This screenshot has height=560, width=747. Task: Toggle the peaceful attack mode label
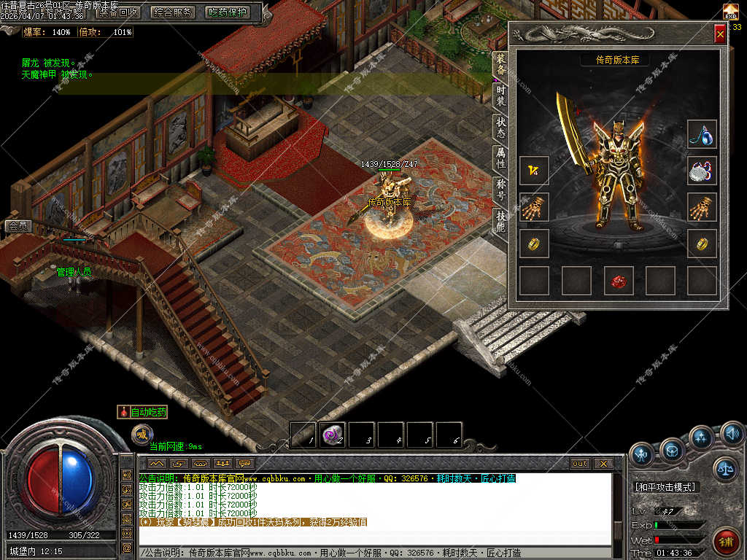(x=665, y=487)
